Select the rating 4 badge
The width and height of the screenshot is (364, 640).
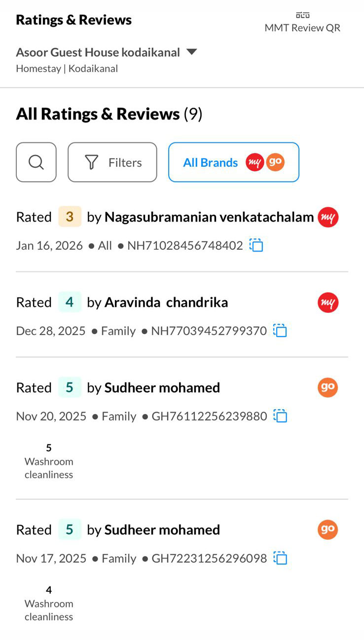pos(70,302)
